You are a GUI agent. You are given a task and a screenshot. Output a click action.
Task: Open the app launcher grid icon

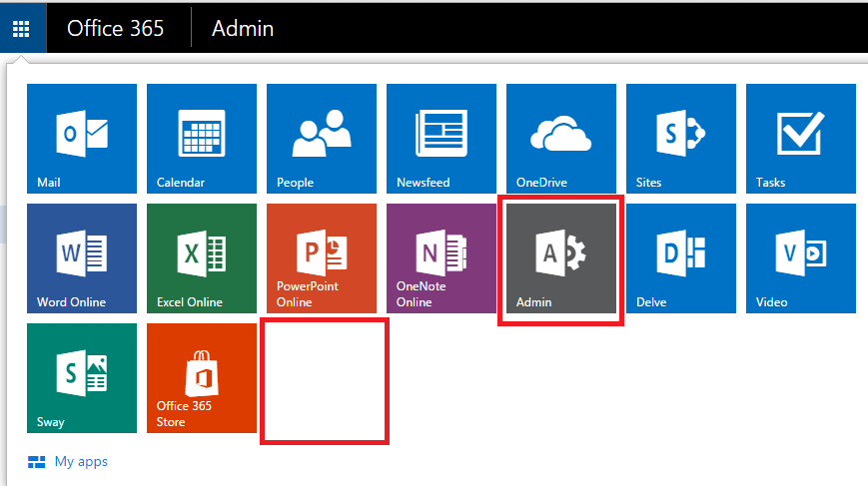[23, 28]
